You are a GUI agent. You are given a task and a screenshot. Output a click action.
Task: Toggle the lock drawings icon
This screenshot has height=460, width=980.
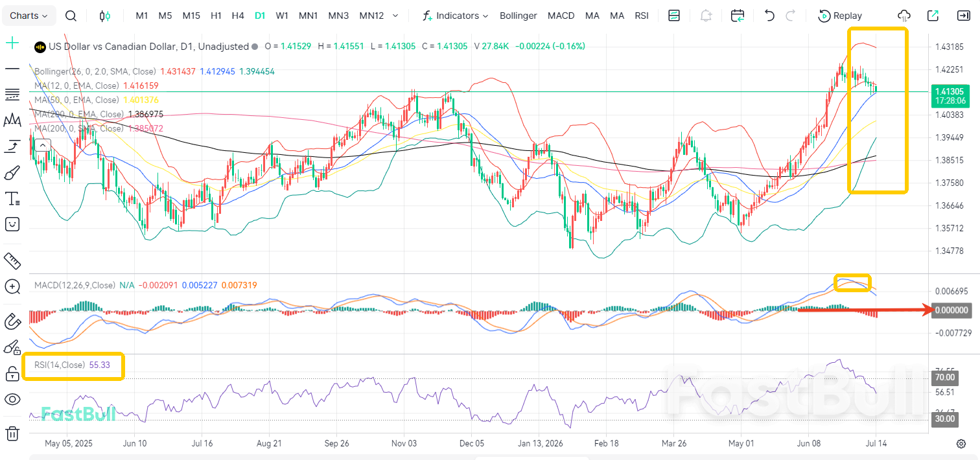(12, 373)
